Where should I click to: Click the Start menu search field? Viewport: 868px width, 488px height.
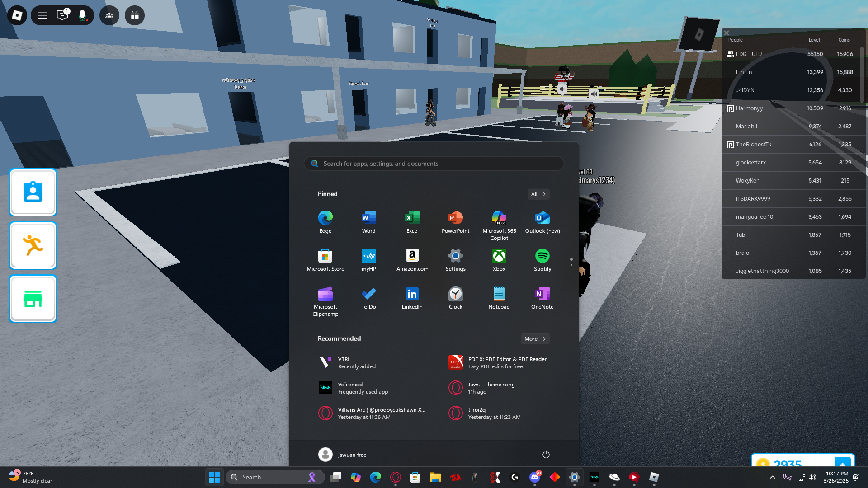pos(434,164)
